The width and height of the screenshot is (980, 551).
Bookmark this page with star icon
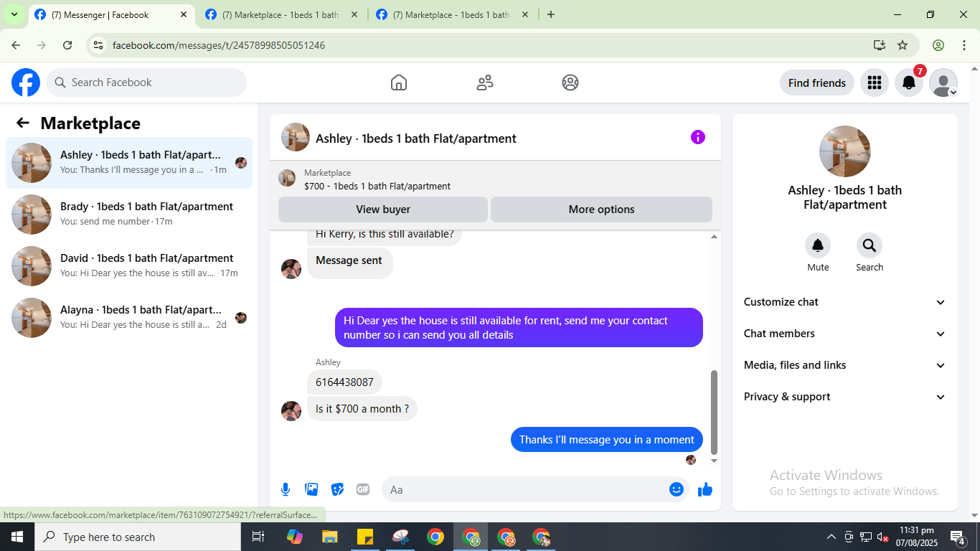(903, 45)
